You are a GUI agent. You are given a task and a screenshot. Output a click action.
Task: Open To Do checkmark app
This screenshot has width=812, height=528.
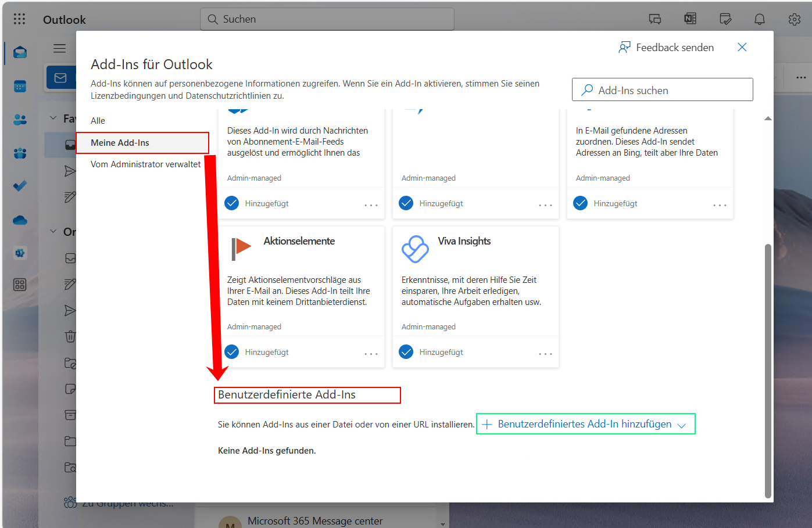(20, 186)
